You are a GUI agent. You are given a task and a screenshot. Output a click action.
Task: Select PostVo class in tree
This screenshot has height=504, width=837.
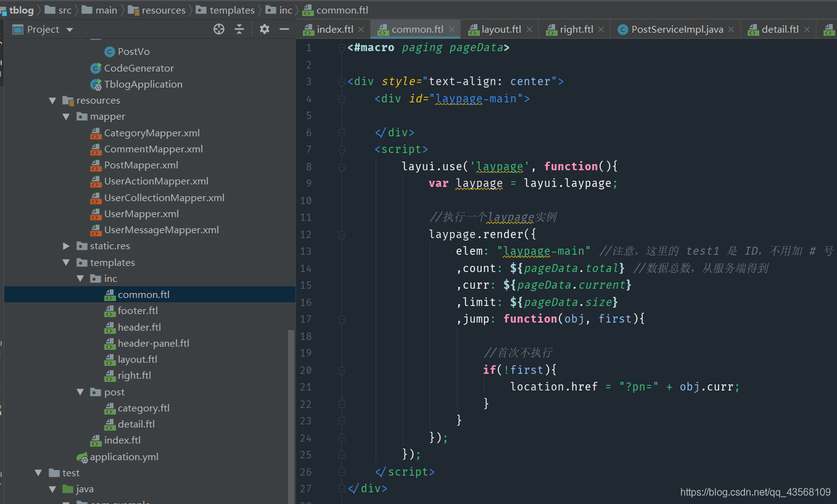point(127,52)
